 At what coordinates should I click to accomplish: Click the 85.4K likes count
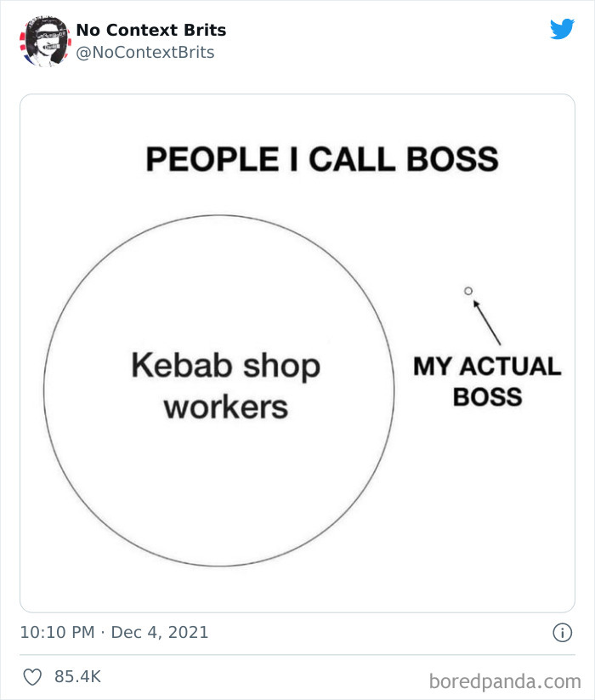(77, 677)
